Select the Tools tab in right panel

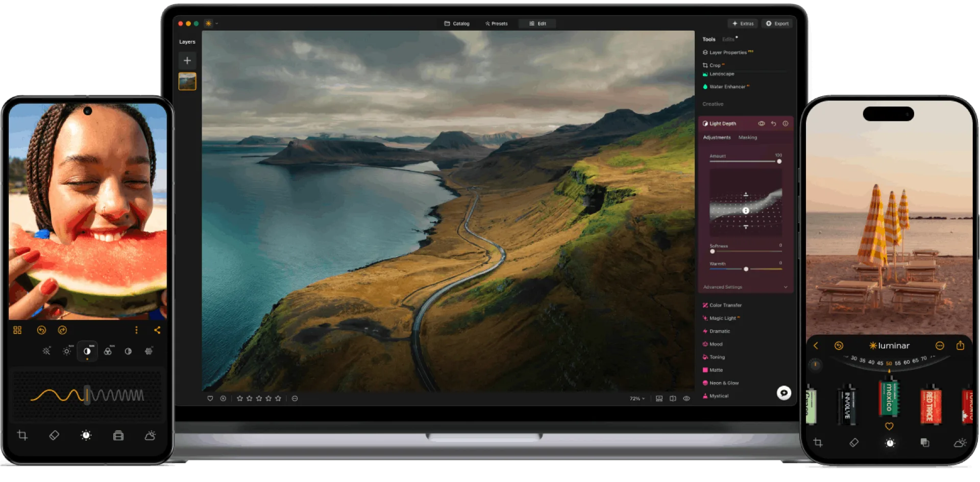click(708, 39)
